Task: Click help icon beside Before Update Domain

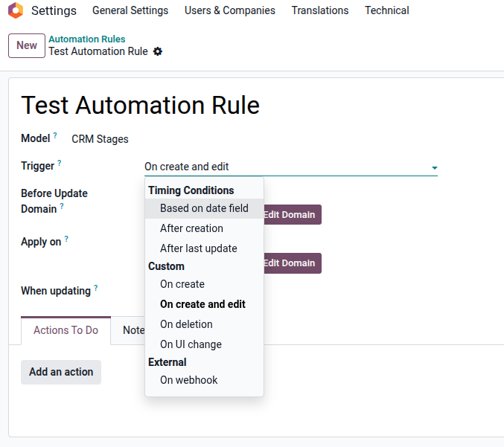Action: 62,207
